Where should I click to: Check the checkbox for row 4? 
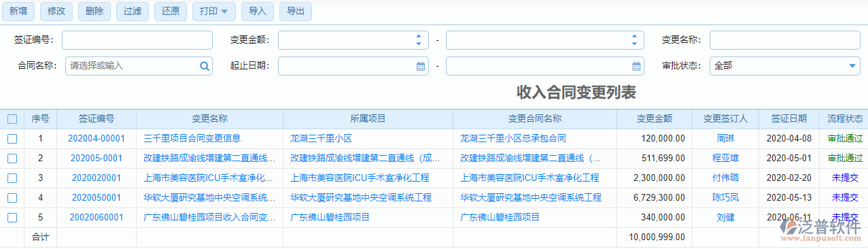click(x=12, y=198)
